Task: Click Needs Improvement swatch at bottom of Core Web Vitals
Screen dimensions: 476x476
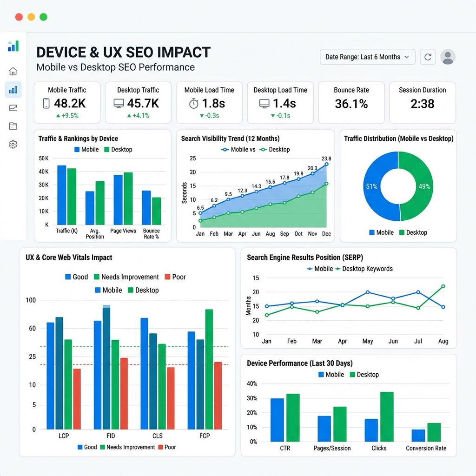Action: click(103, 447)
